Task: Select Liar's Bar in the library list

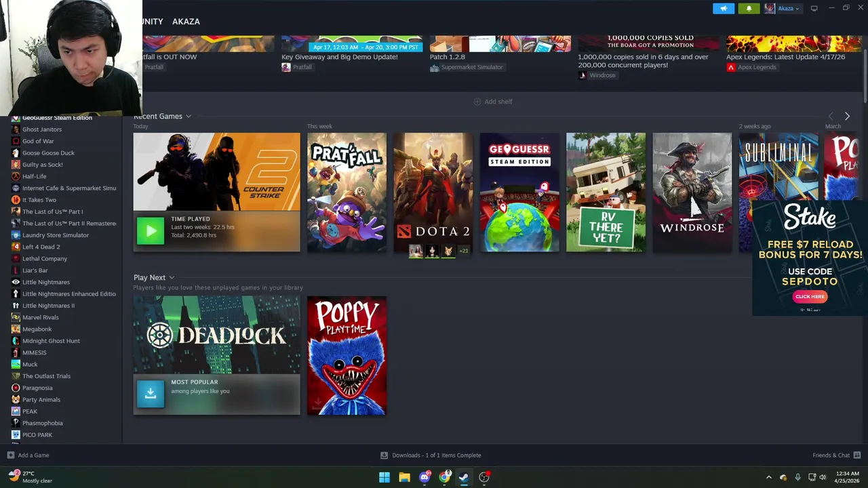Action: coord(35,270)
